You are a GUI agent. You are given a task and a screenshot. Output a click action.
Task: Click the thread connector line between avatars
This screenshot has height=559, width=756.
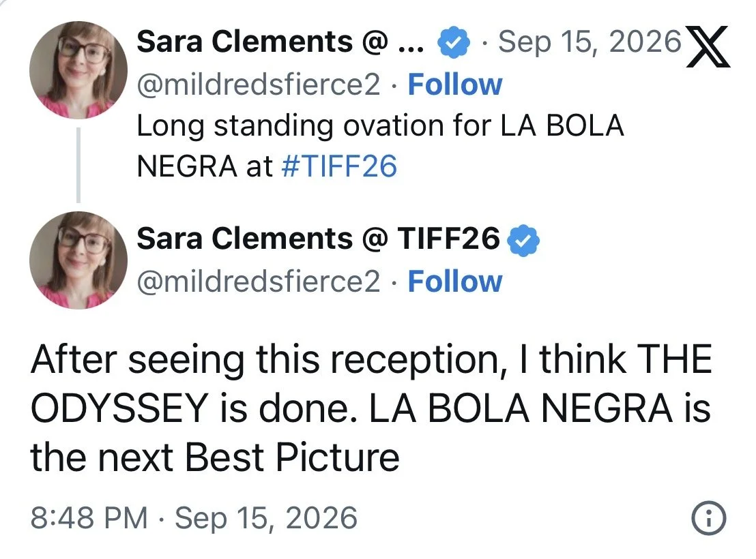(78, 165)
